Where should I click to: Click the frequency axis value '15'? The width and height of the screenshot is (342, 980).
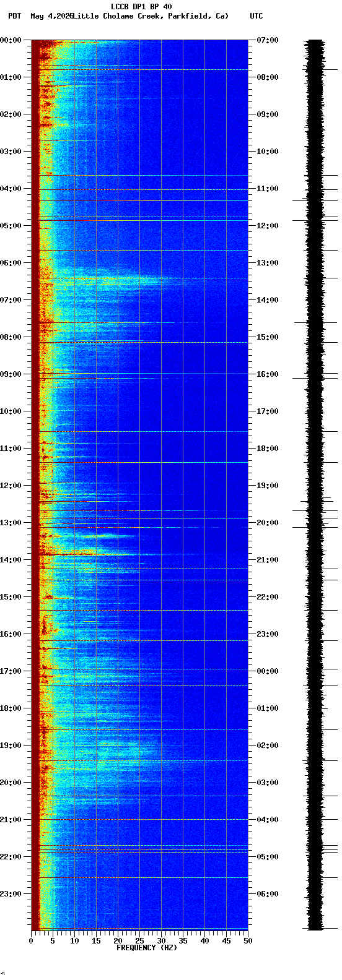click(96, 941)
